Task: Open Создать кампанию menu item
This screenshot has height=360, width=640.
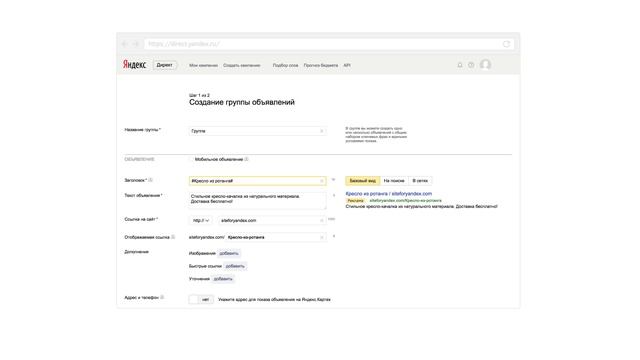Action: [242, 65]
